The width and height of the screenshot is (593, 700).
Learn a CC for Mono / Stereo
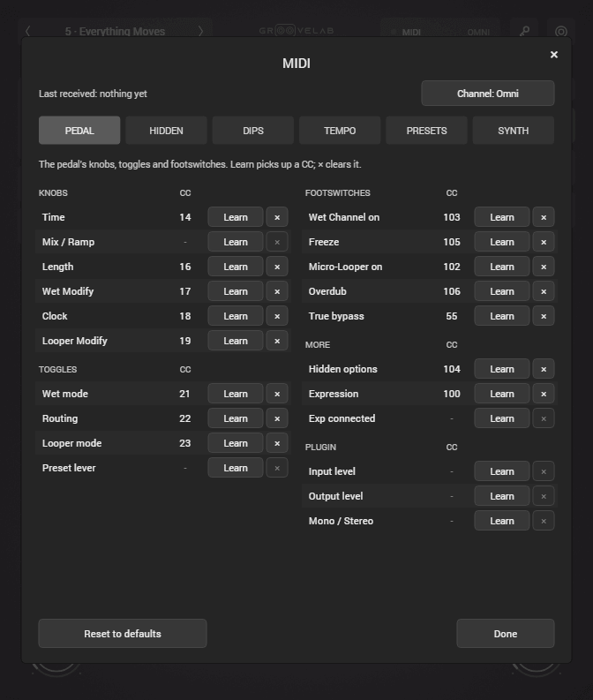coord(502,521)
